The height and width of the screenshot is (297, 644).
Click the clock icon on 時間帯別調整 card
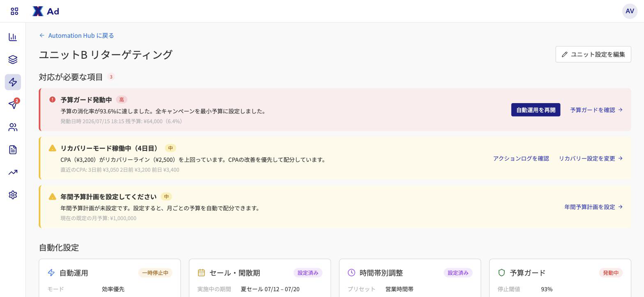352,272
